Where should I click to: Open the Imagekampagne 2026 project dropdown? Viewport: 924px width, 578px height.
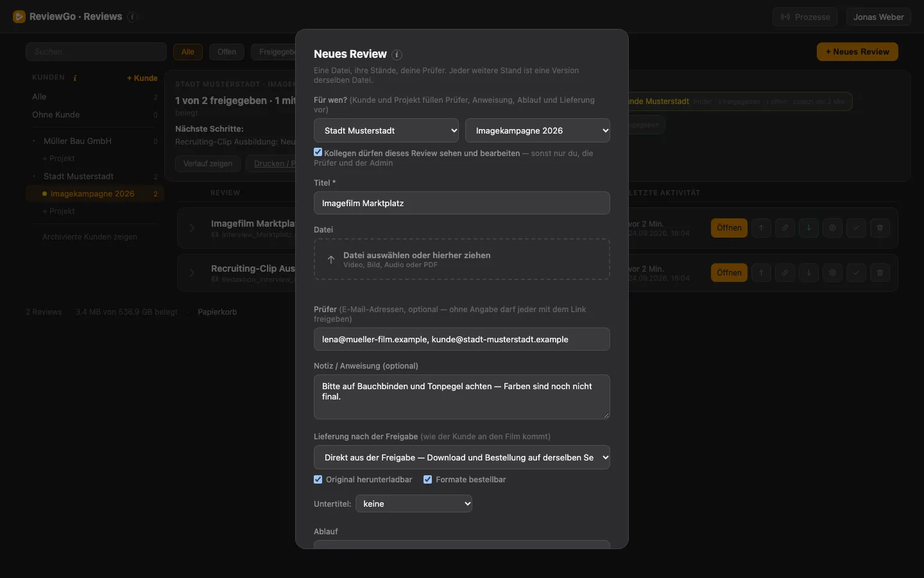click(538, 130)
